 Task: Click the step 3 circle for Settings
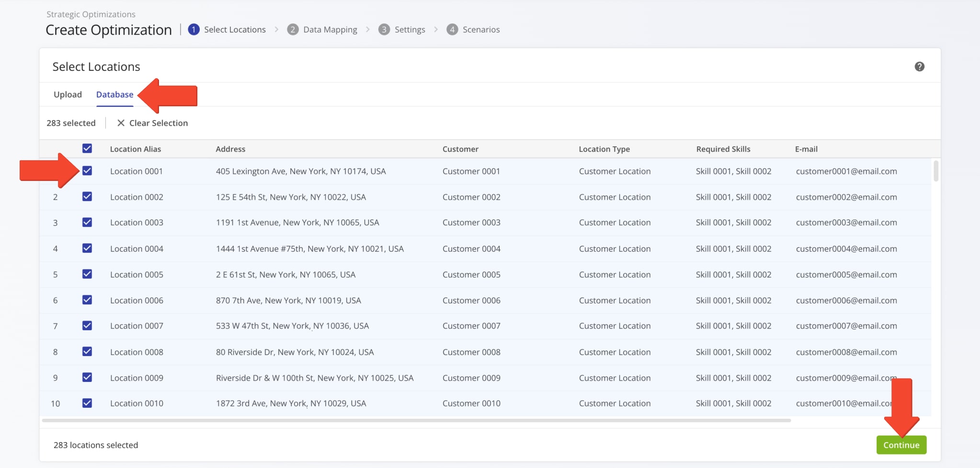tap(383, 29)
